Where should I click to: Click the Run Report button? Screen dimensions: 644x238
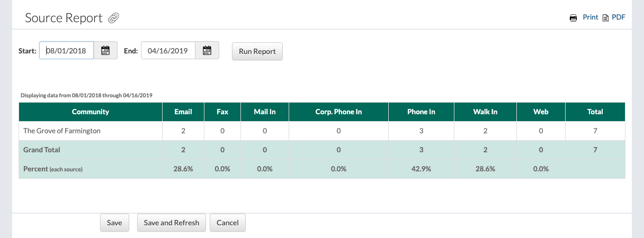point(257,51)
